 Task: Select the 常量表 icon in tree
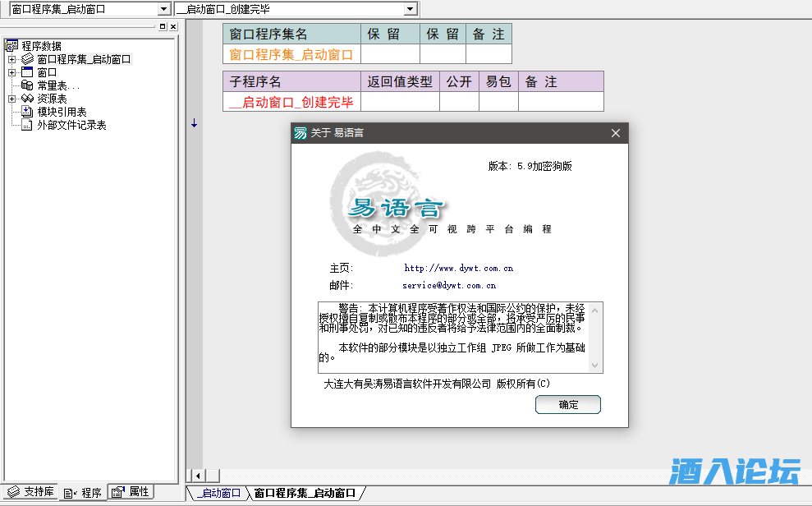click(x=27, y=85)
